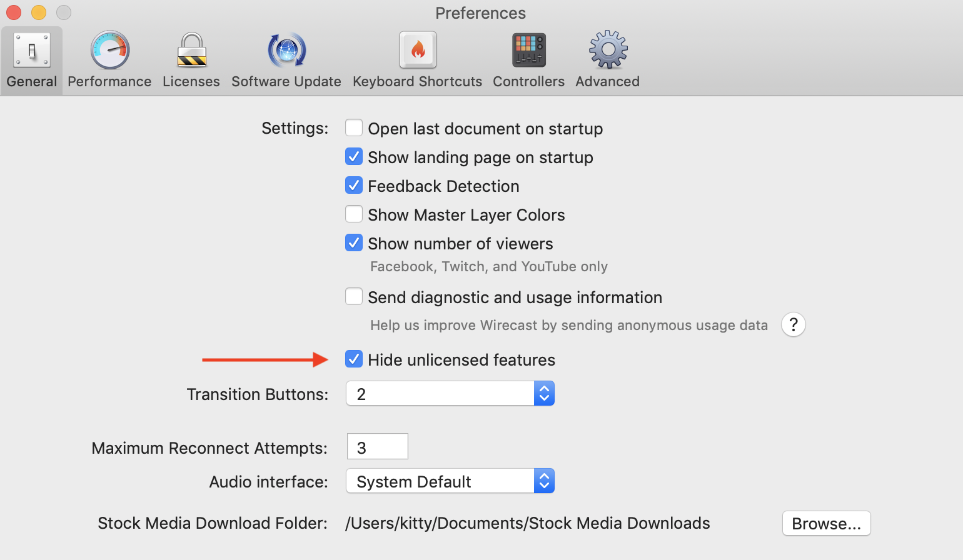
Task: Click the Facebook, Twitch, and YouTube only note
Action: point(489,267)
